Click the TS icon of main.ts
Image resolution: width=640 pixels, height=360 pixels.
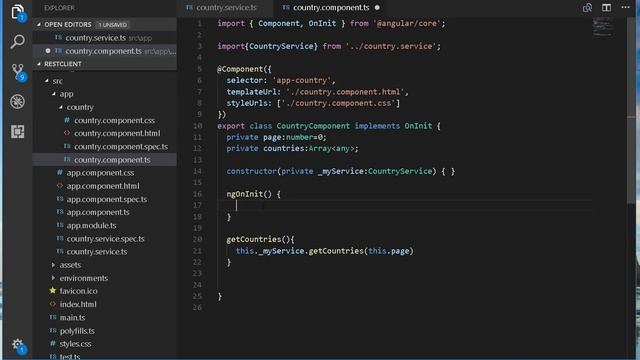[x=53, y=317]
